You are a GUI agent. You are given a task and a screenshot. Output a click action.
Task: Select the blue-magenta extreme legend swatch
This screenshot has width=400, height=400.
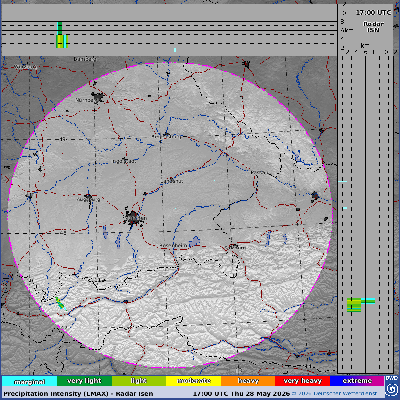tap(357, 381)
